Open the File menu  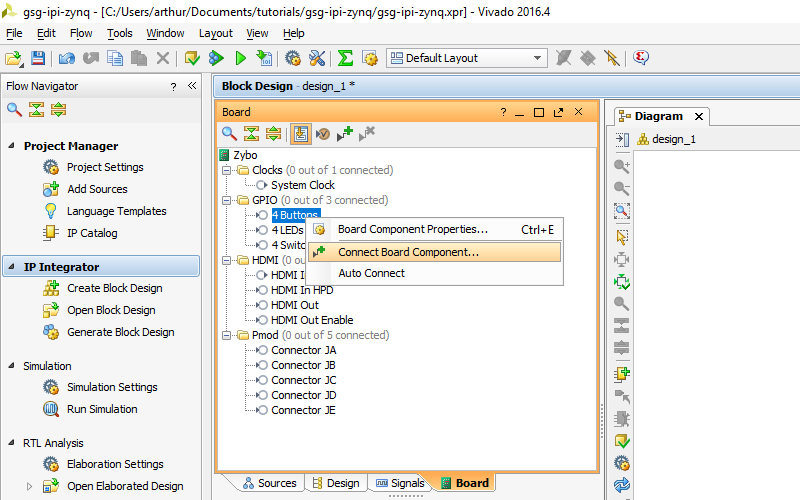[x=14, y=33]
